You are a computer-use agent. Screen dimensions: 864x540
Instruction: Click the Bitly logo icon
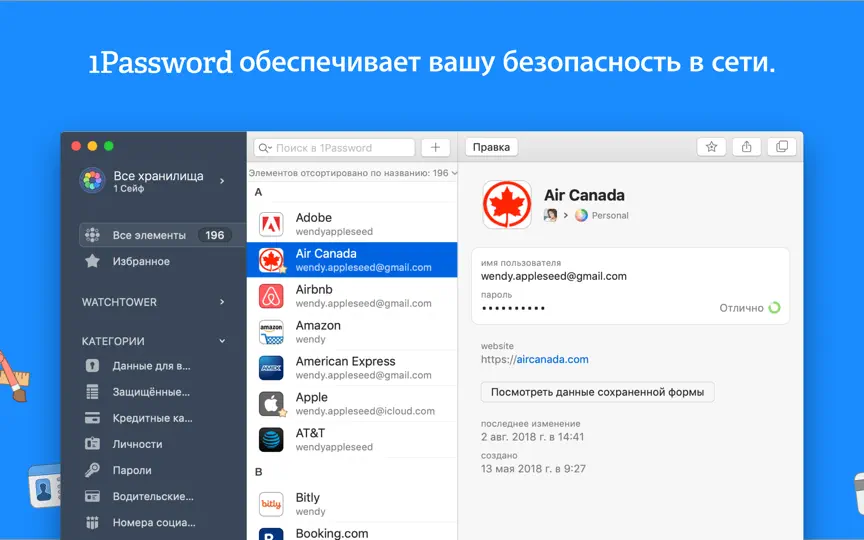[x=271, y=504]
